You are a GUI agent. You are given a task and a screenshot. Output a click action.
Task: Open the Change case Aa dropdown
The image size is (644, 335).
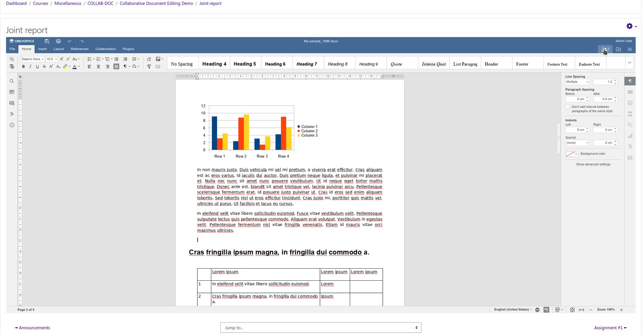[76, 59]
